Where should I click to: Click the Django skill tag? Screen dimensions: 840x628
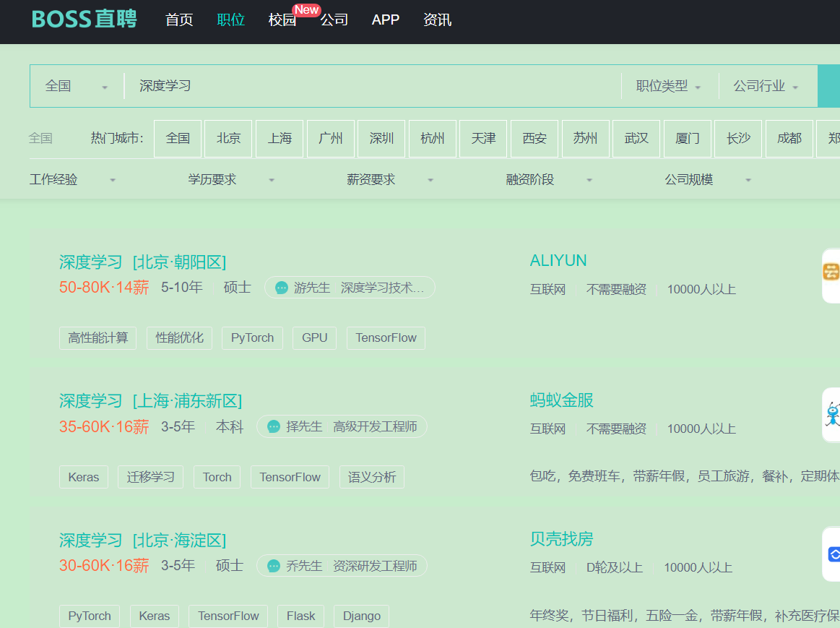362,616
